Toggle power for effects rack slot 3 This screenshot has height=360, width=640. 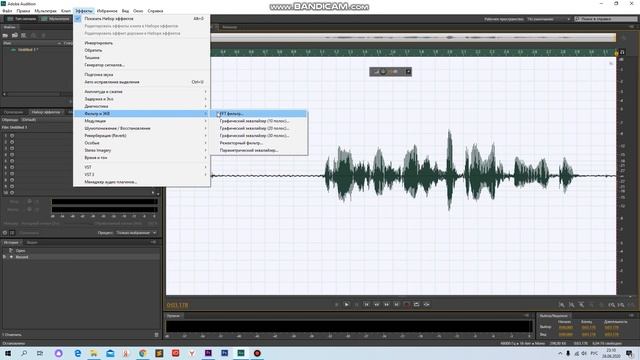pyautogui.click(x=12, y=149)
